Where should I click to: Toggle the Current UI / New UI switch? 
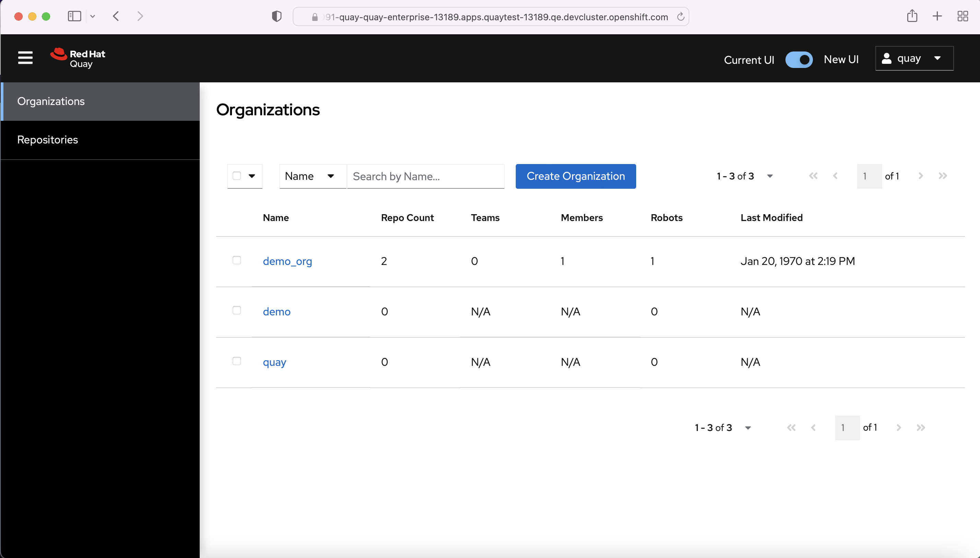click(x=799, y=59)
